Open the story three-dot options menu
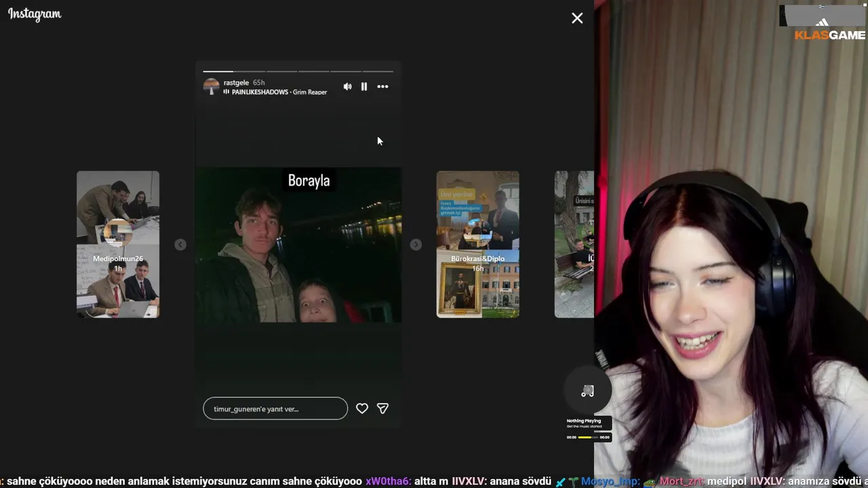This screenshot has height=488, width=868. coord(382,87)
